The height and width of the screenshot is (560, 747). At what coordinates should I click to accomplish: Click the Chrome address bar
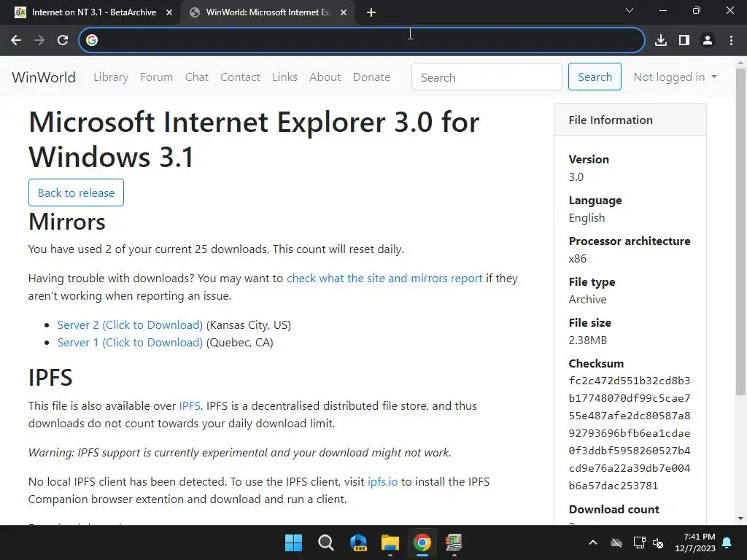click(x=362, y=40)
